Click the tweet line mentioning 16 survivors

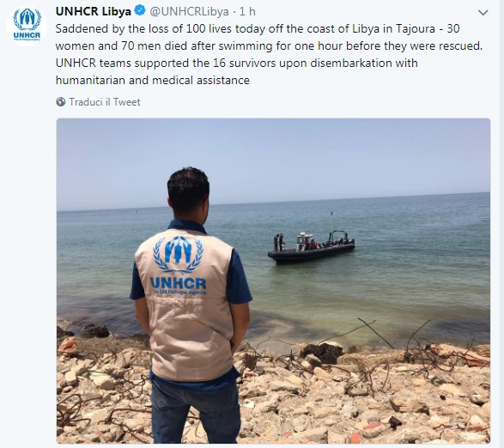pyautogui.click(x=237, y=63)
